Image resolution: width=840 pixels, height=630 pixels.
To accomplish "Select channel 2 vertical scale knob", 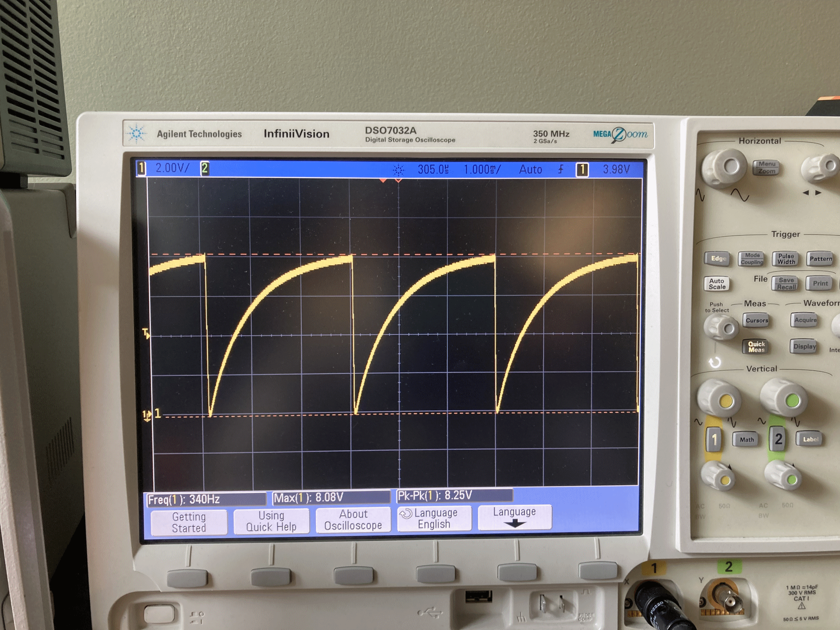I will [784, 398].
